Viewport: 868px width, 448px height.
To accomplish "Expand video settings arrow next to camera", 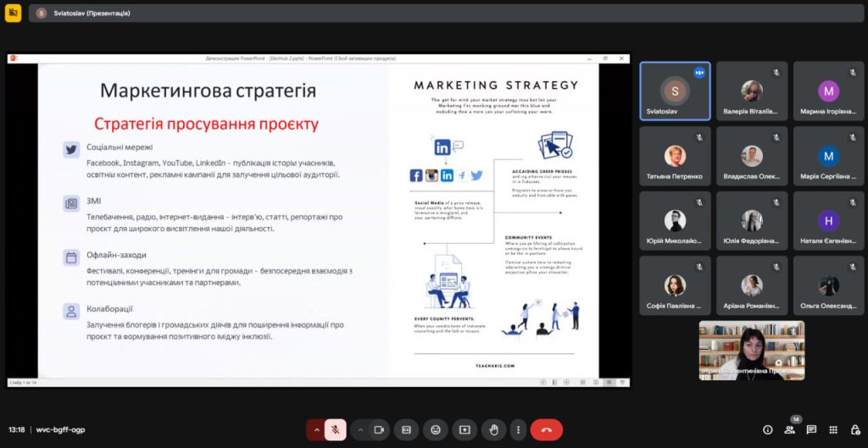I will 360,429.
